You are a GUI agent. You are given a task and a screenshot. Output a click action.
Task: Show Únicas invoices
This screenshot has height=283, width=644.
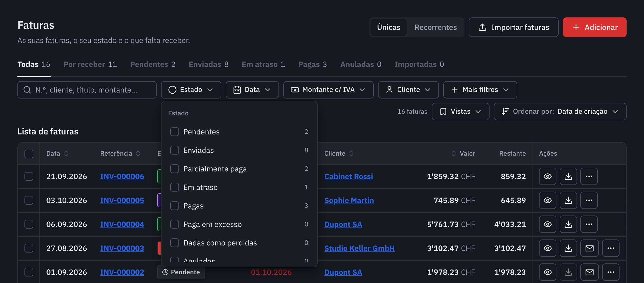point(389,27)
